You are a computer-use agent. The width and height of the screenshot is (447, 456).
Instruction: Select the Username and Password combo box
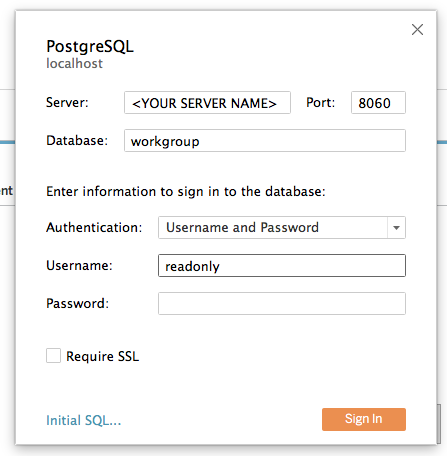click(x=282, y=228)
